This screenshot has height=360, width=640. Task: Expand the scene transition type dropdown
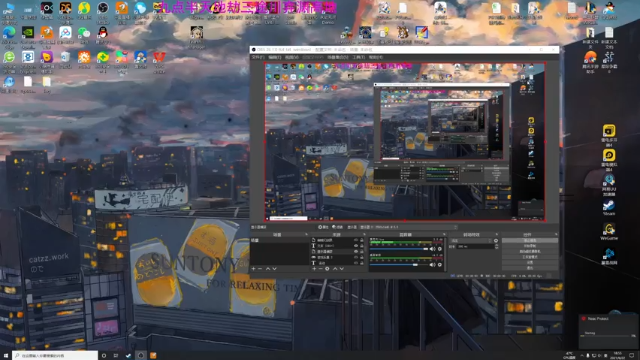tap(471, 241)
